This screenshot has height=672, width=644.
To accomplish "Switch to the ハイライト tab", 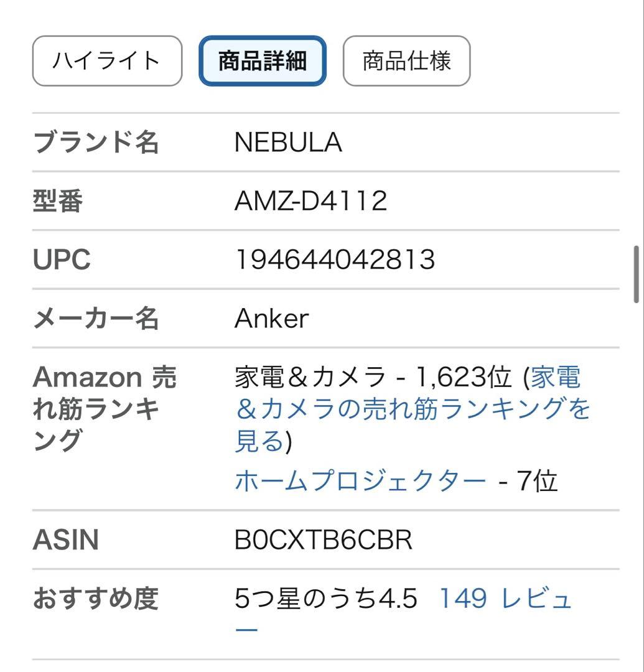I will click(x=106, y=60).
